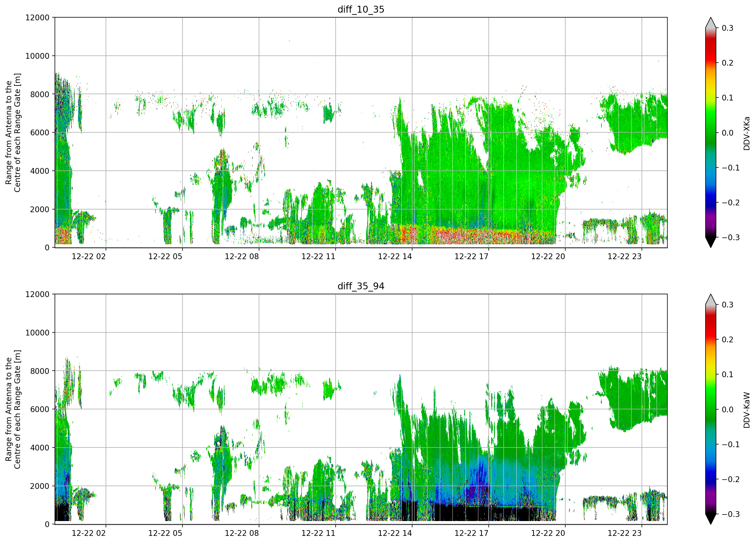
Task: Click the 12-22 23 tick label on the bottom plot
Action: 625,533
